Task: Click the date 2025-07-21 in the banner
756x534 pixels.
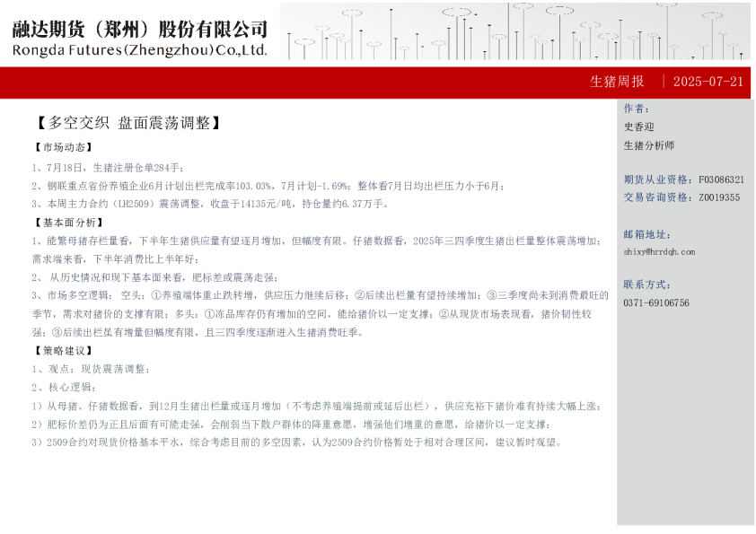Action: 708,82
